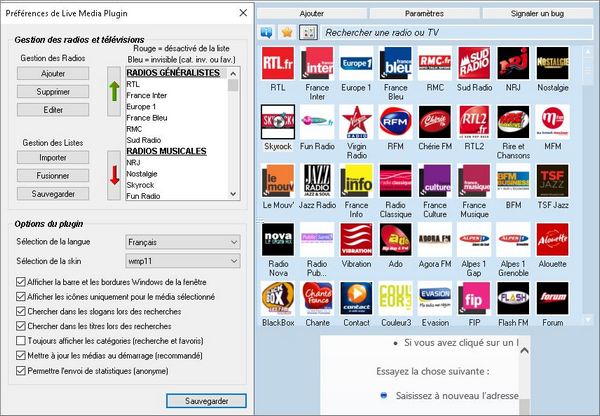Viewport: 600px width, 416px height.
Task: Open the Sélection de la langue dropdown
Action: pos(183,242)
